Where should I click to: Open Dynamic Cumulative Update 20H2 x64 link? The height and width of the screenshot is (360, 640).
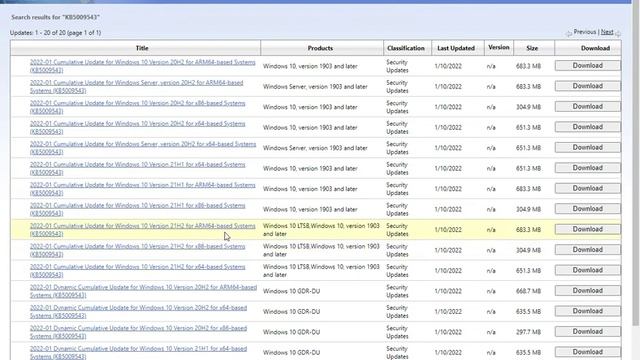[138, 311]
